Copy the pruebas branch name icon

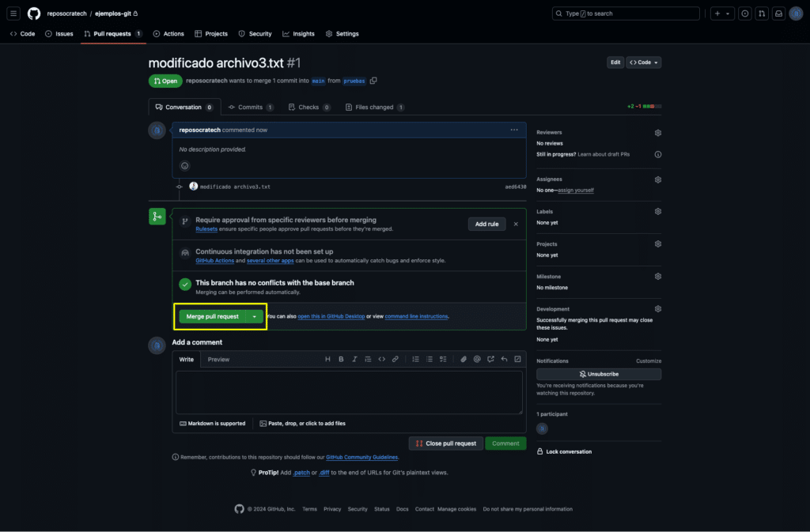click(373, 81)
